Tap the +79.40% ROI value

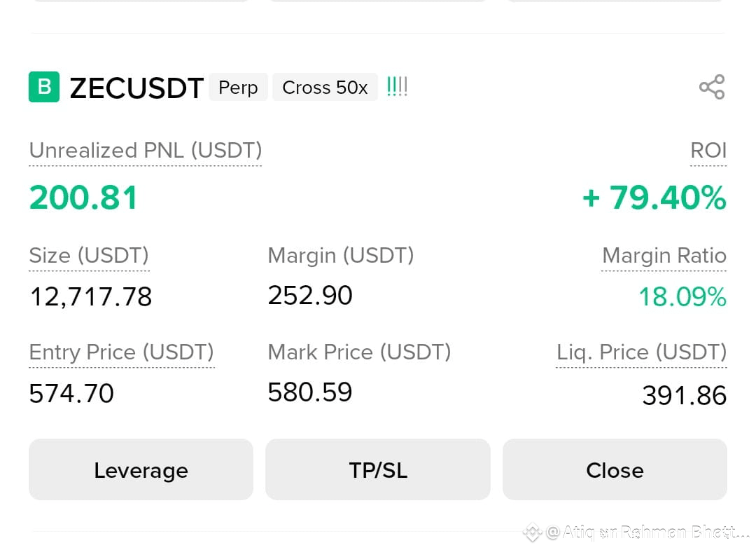point(654,198)
